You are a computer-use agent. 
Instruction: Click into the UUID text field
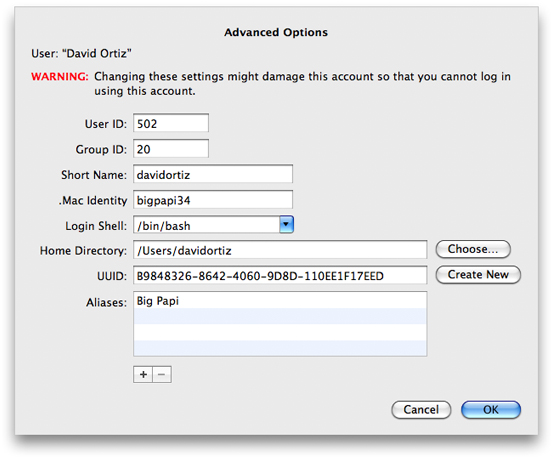280,275
